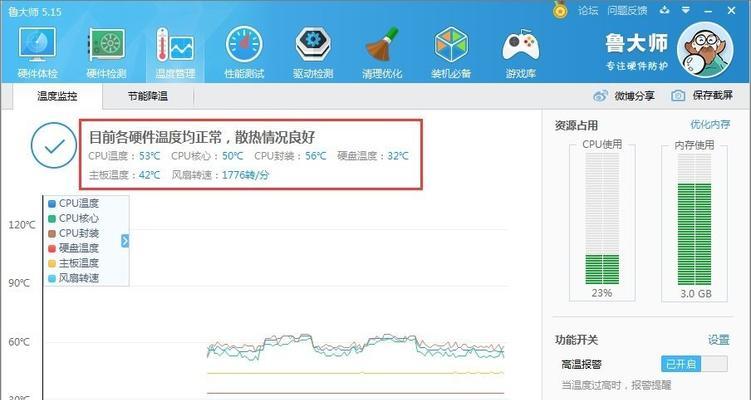Click the 23% CPU usage value
The width and height of the screenshot is (751, 400).
(x=602, y=293)
